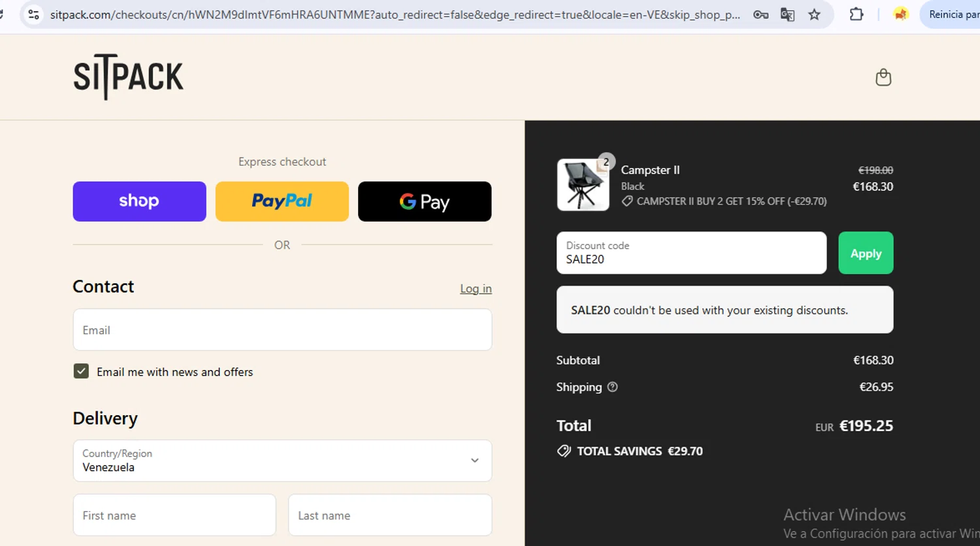This screenshot has width=980, height=546.
Task: Click the TOTAL SAVINGS €29.70 text
Action: 640,451
